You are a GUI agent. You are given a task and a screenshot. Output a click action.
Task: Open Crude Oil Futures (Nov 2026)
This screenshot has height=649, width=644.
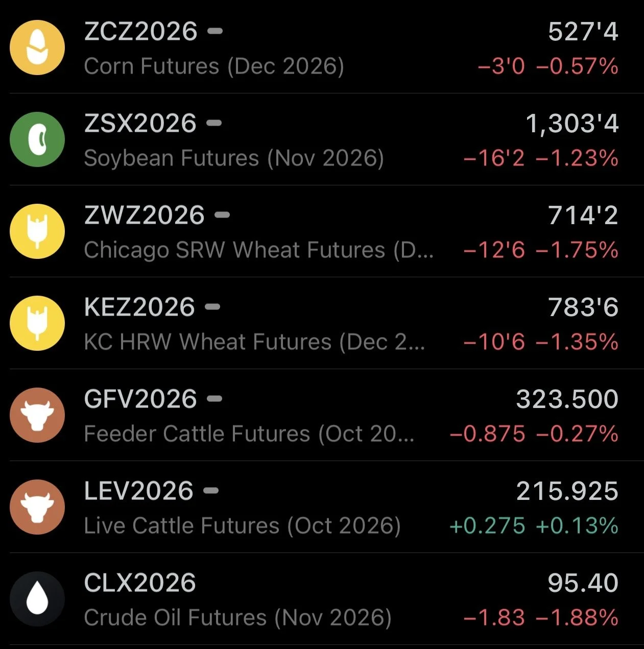pos(238,618)
